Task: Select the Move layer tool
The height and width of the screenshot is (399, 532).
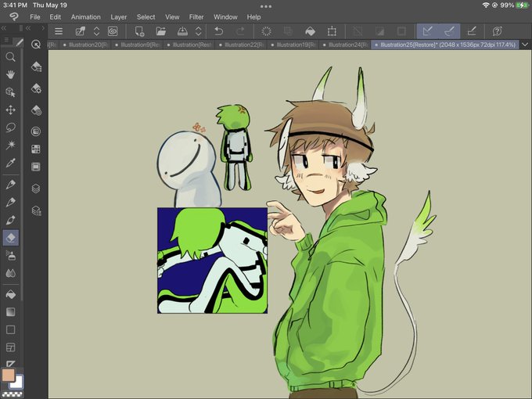Action: [x=10, y=110]
